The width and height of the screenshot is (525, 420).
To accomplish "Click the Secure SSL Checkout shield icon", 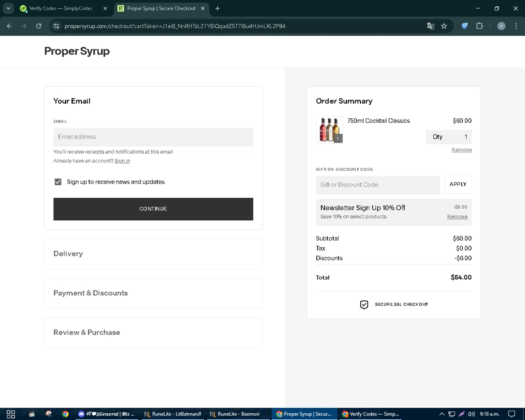I will point(364,304).
